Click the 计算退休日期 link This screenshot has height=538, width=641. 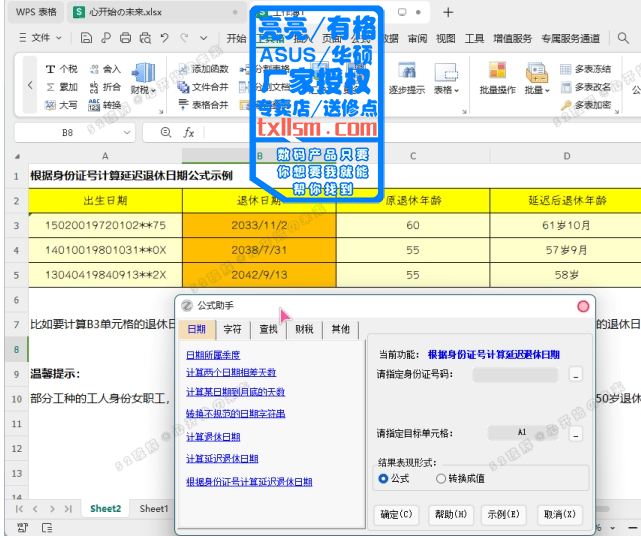213,437
